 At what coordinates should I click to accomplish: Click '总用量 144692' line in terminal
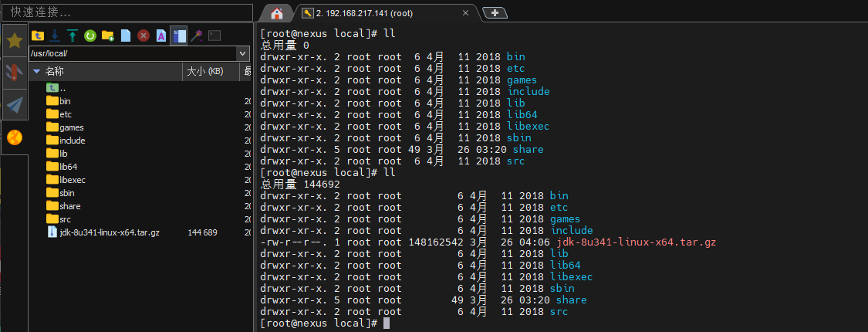pyautogui.click(x=300, y=184)
